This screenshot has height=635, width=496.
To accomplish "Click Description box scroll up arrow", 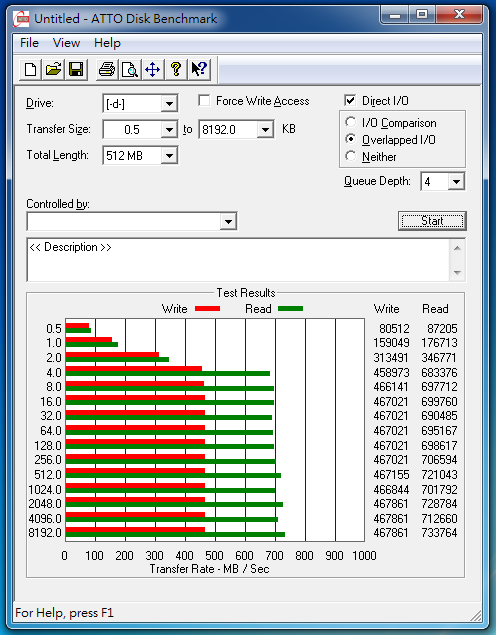I will 458,248.
